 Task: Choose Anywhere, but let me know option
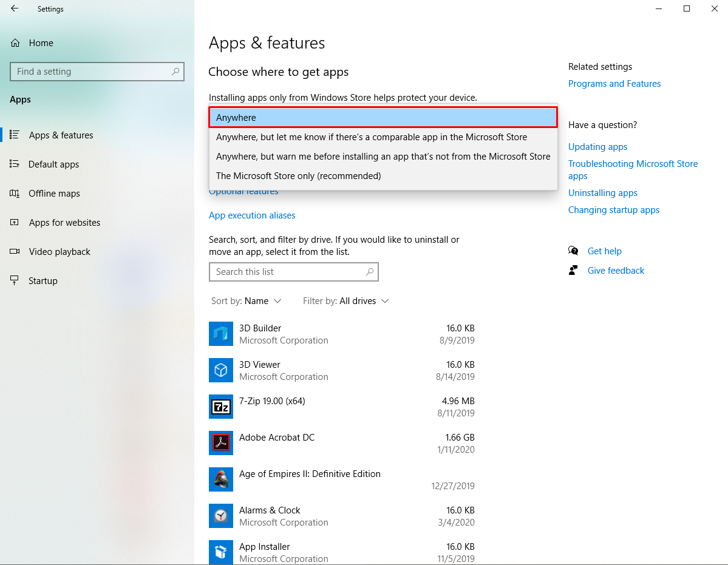coord(383,137)
